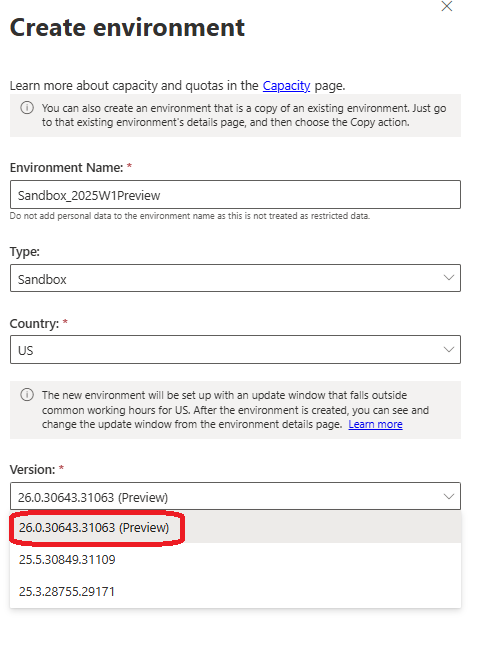Click the chevron arrow in the Type field

pyautogui.click(x=449, y=277)
